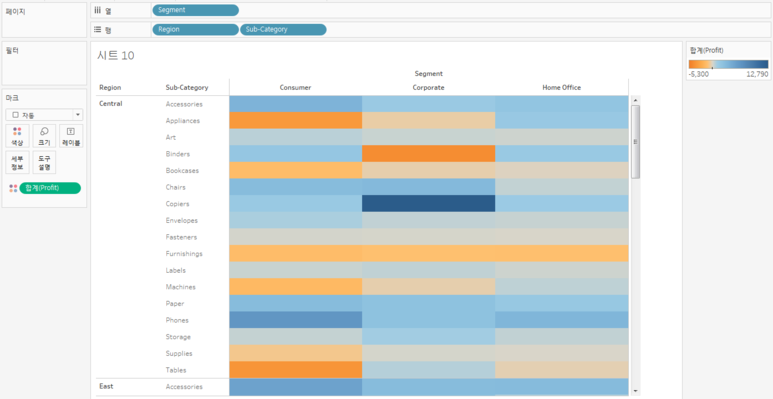Click the Region field header

coord(110,87)
